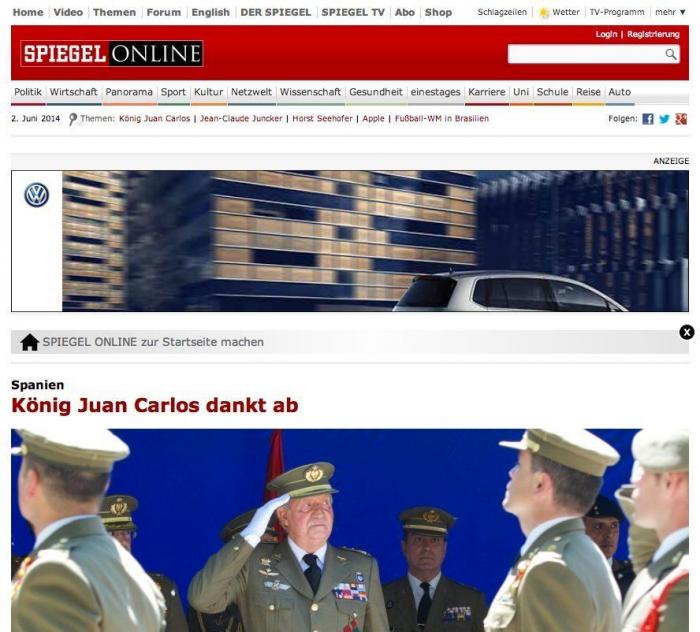The height and width of the screenshot is (632, 700).
Task: Select the Reise section
Action: click(588, 92)
